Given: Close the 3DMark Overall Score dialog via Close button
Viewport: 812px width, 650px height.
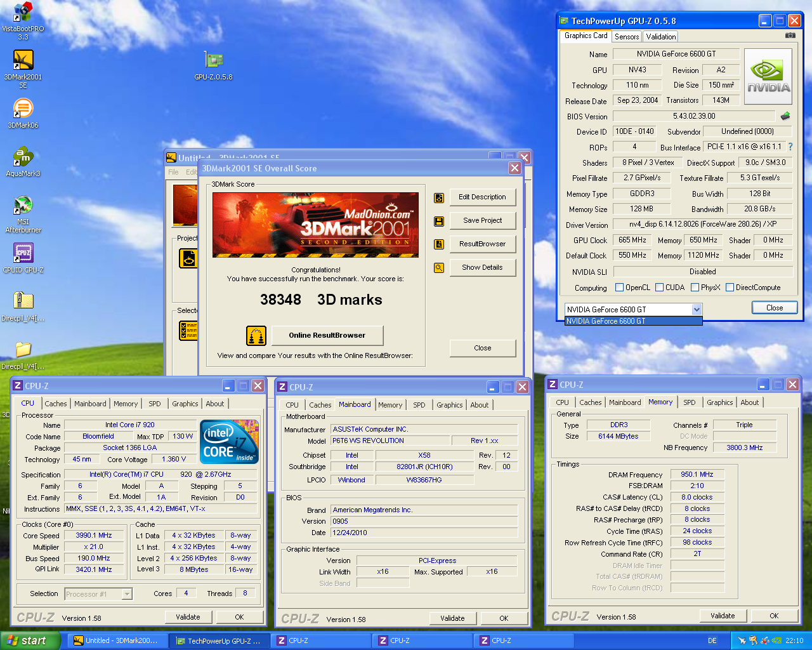Looking at the screenshot, I should pos(483,348).
